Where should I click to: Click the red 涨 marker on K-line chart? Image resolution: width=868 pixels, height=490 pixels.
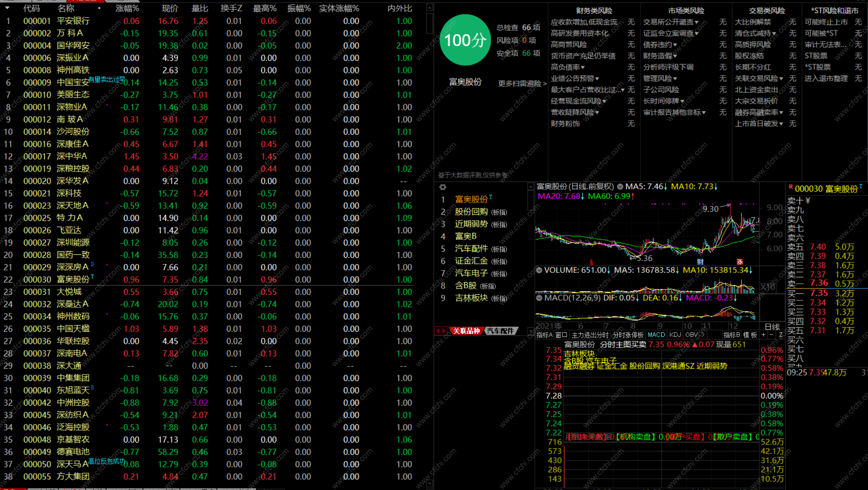[740, 262]
